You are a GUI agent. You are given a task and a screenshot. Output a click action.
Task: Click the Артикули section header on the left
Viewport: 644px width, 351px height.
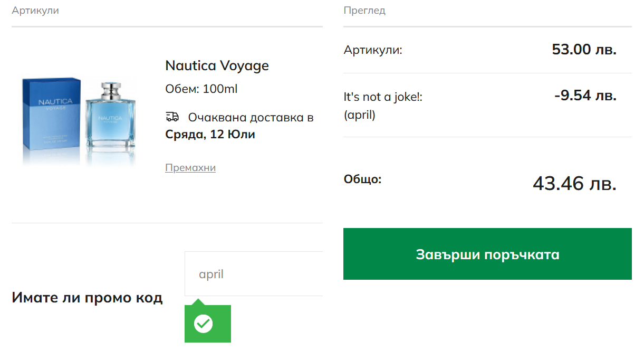pos(35,11)
